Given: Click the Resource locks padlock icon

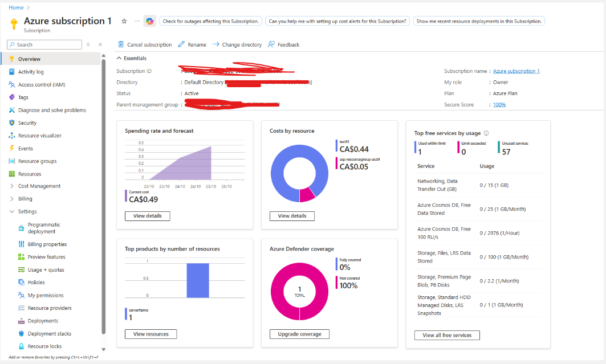Looking at the screenshot, I should coord(21,346).
